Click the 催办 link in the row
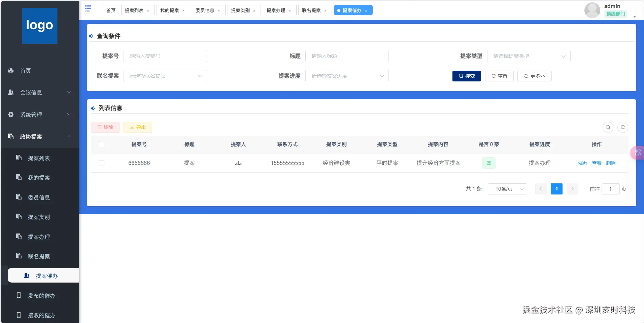This screenshot has width=644, height=323. [x=583, y=163]
